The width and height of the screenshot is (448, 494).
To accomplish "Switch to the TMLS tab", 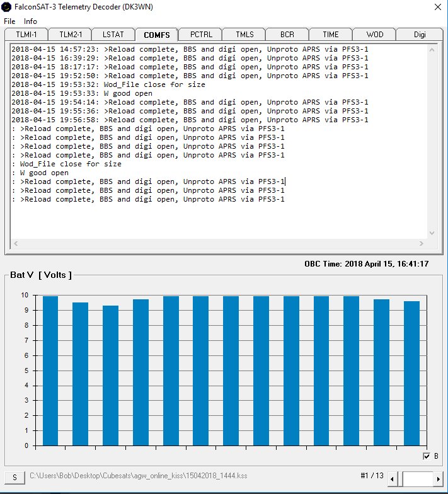I will coord(244,34).
